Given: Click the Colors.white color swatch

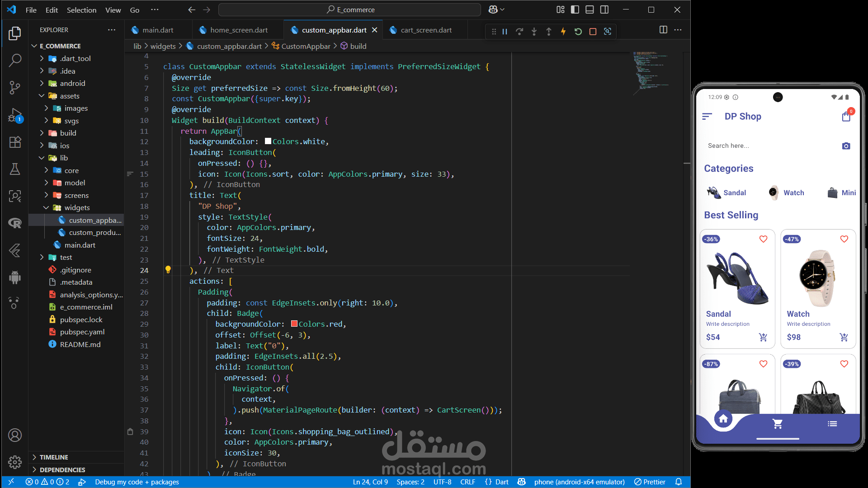Looking at the screenshot, I should click(268, 141).
